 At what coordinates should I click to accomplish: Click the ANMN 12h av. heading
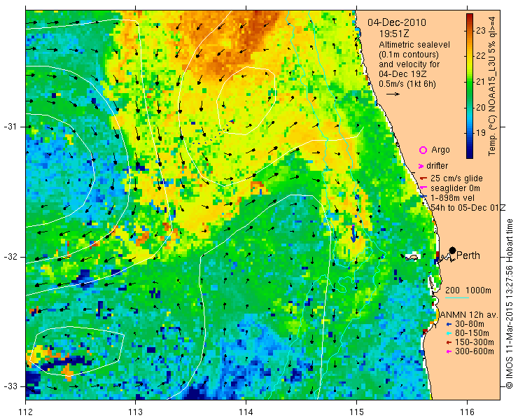(468, 314)
